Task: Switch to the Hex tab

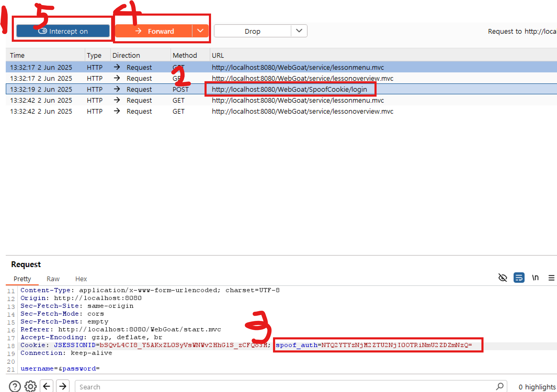Action: click(81, 279)
